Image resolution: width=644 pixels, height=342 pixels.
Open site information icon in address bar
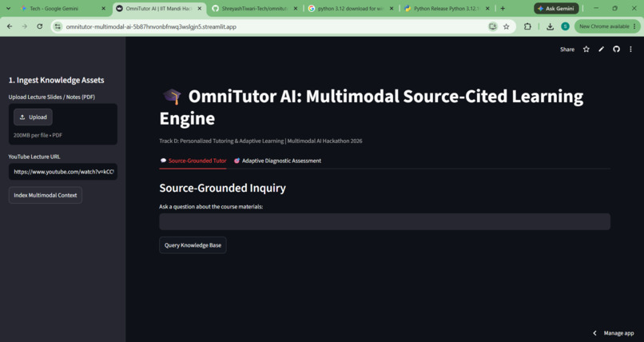[x=58, y=26]
